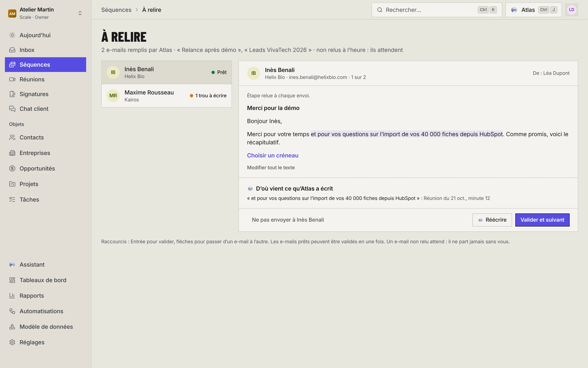Image resolution: width=588 pixels, height=368 pixels.
Task: Click the Réunions camera icon
Action: click(12, 79)
